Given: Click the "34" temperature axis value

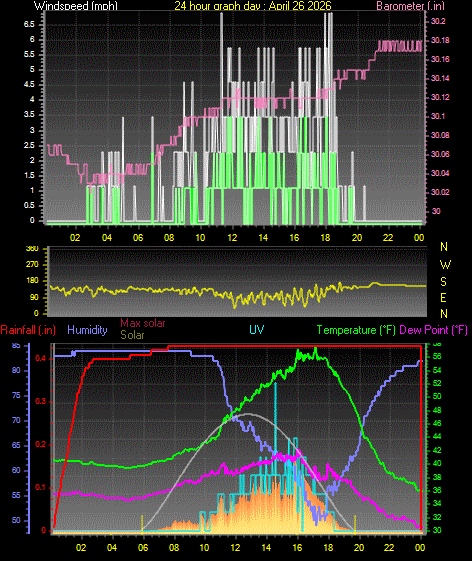Looking at the screenshot, I should [x=437, y=503].
